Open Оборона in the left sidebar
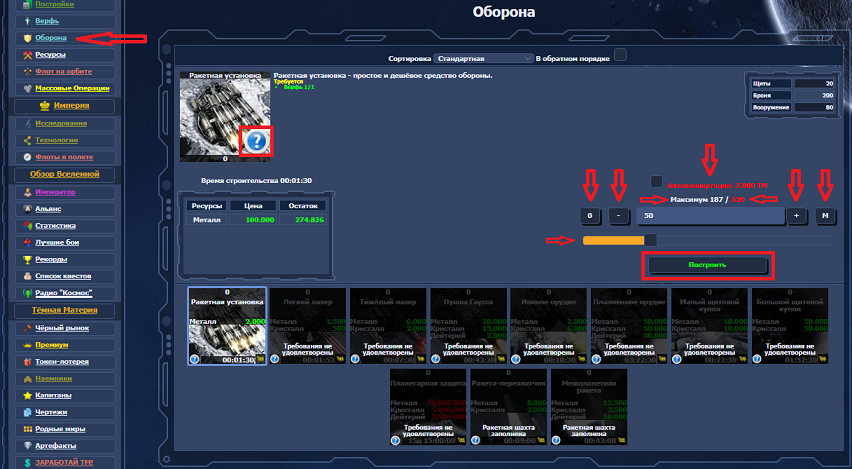This screenshot has height=469, width=852. coord(51,38)
